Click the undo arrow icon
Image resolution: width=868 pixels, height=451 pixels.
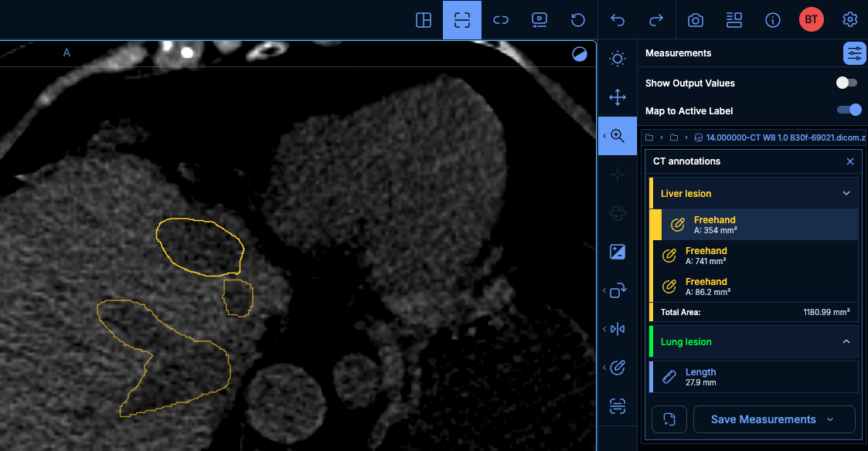[x=618, y=20]
